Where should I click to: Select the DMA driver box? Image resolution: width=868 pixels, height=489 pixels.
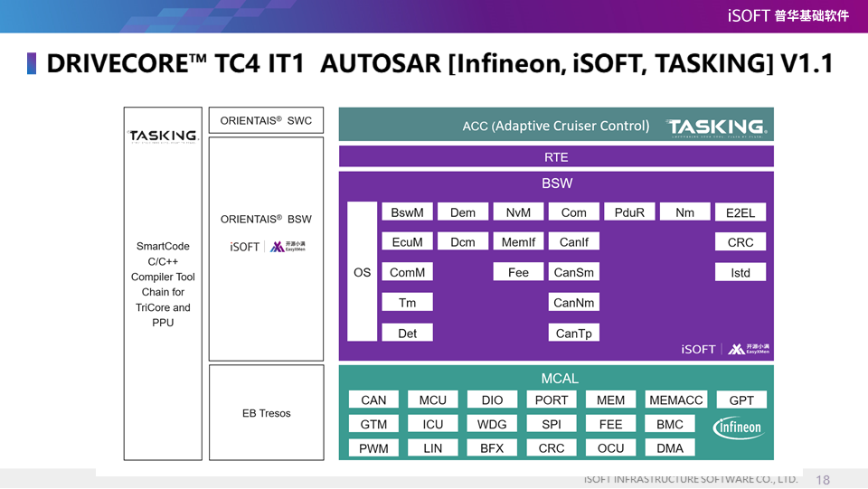[670, 448]
